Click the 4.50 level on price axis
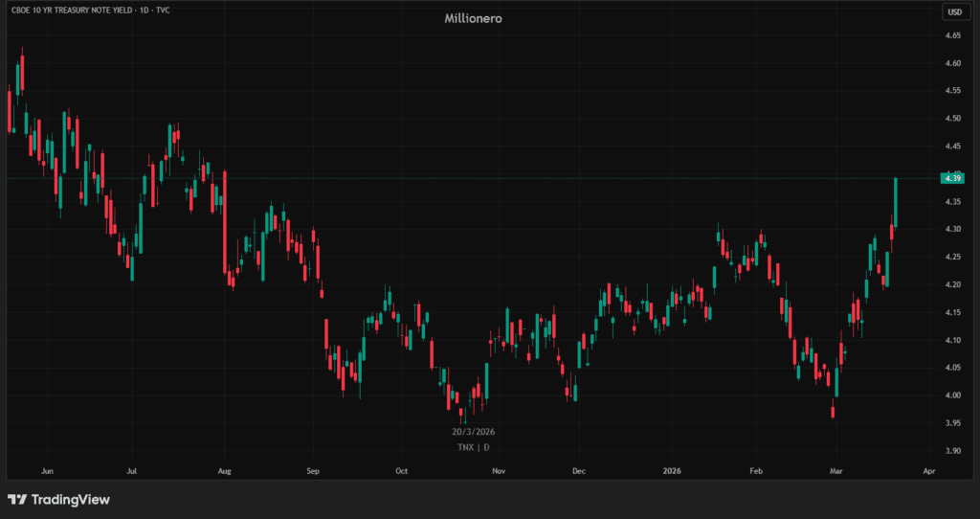 (952, 119)
